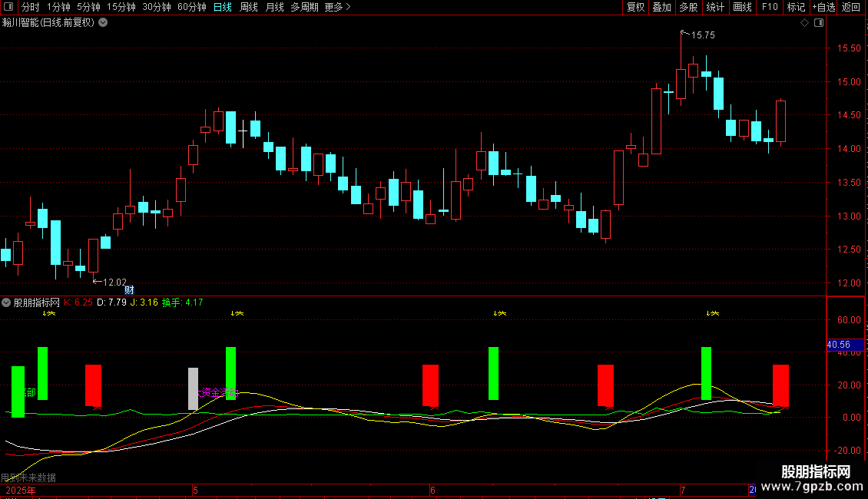Screen dimensions: 868x499
Task: Toggle the left sidebar panel icon
Action: coord(8,7)
